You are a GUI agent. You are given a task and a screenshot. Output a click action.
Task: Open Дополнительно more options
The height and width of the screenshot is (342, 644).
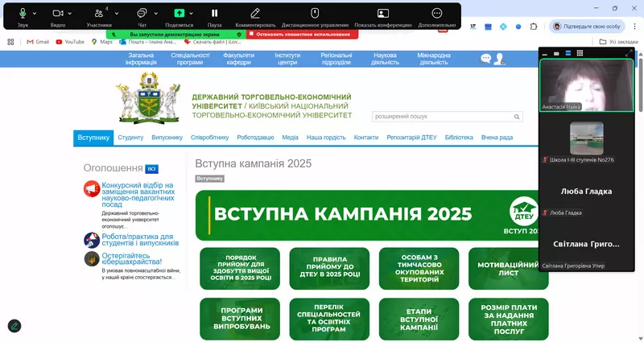pos(437,14)
